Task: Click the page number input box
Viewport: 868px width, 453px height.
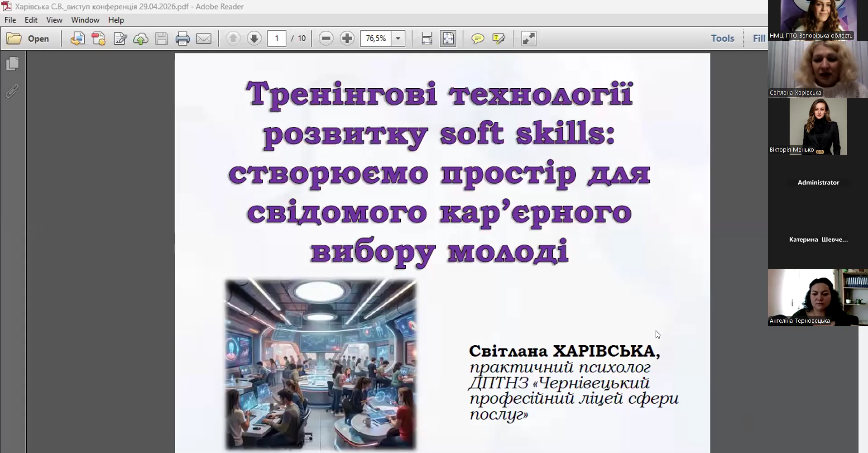Action: [x=277, y=38]
